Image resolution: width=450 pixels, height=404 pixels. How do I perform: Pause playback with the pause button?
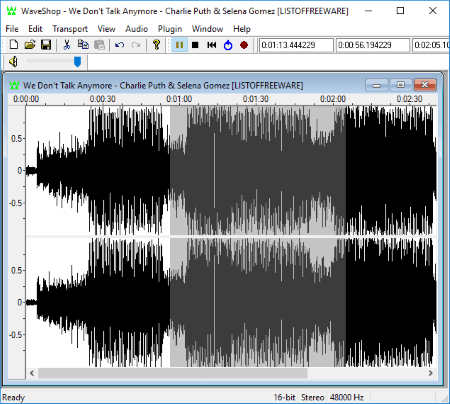179,45
